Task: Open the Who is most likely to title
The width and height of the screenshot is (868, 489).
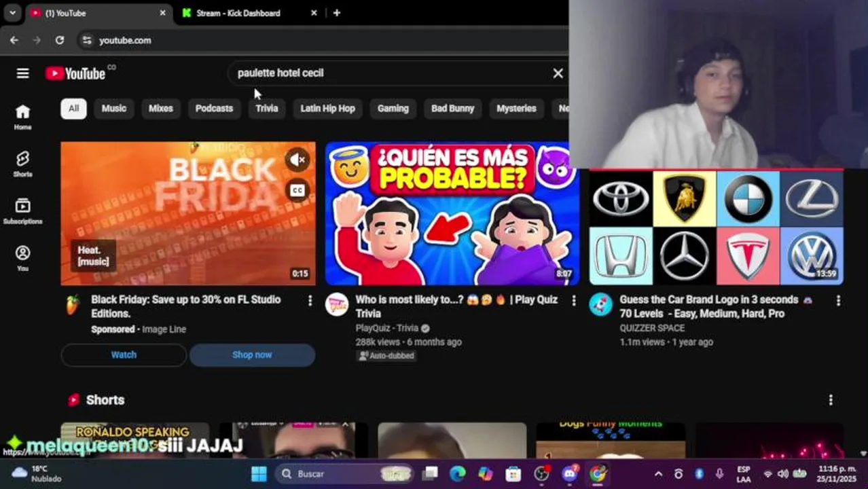Action: point(456,306)
